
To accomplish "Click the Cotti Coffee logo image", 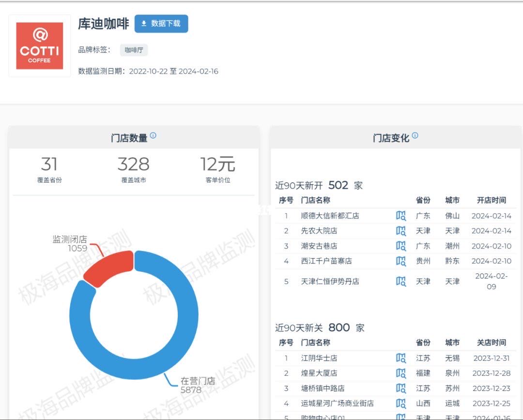I will click(40, 46).
